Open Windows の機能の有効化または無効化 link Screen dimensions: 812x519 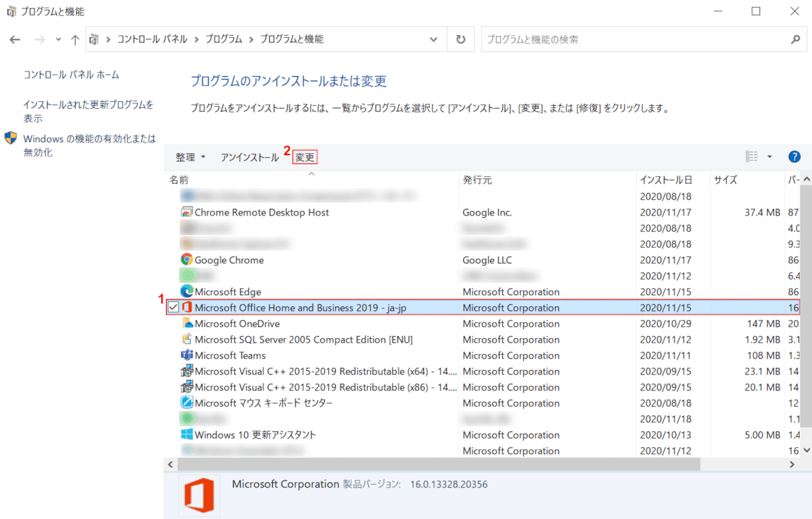(x=90, y=145)
